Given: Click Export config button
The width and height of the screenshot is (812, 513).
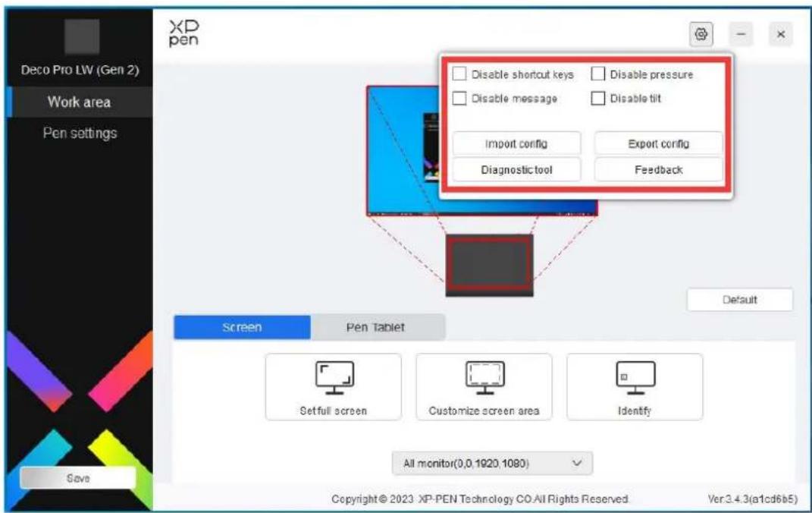Looking at the screenshot, I should coord(658,143).
